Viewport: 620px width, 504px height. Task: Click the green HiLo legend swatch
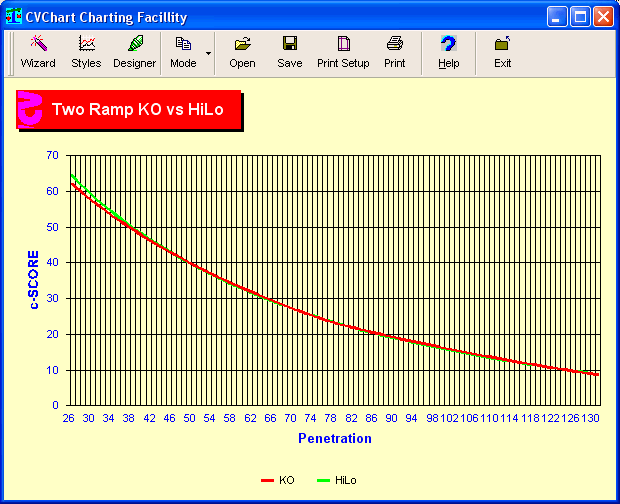click(320, 481)
